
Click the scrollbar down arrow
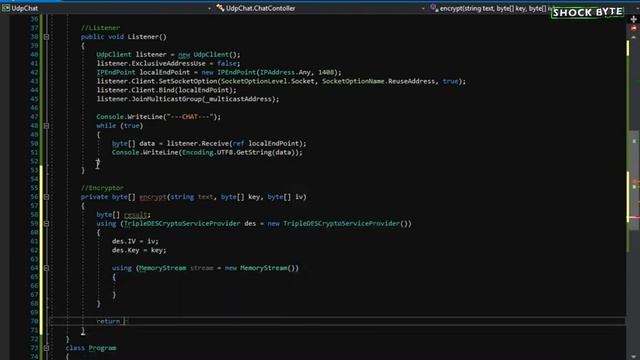point(633,356)
